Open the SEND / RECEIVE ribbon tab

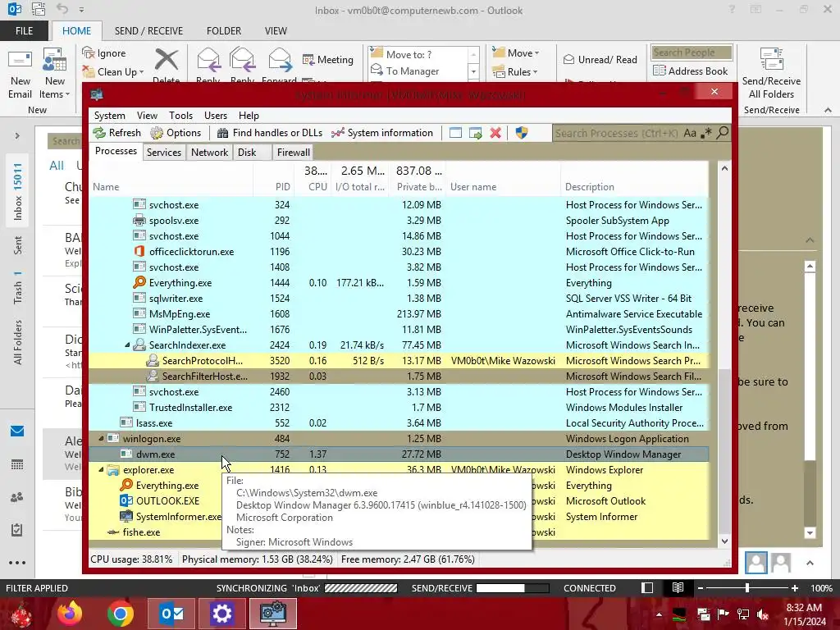(148, 30)
